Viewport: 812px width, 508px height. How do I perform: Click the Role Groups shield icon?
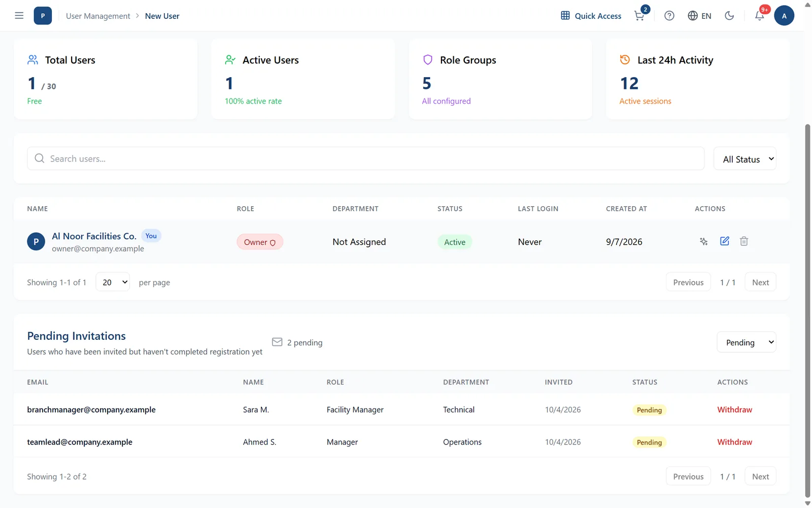pyautogui.click(x=428, y=60)
